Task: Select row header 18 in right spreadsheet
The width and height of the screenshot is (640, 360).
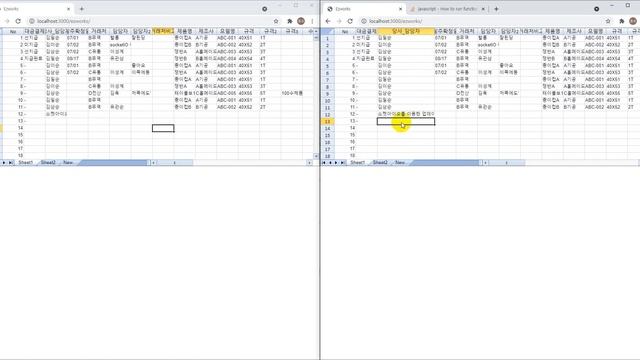Action: point(327,156)
